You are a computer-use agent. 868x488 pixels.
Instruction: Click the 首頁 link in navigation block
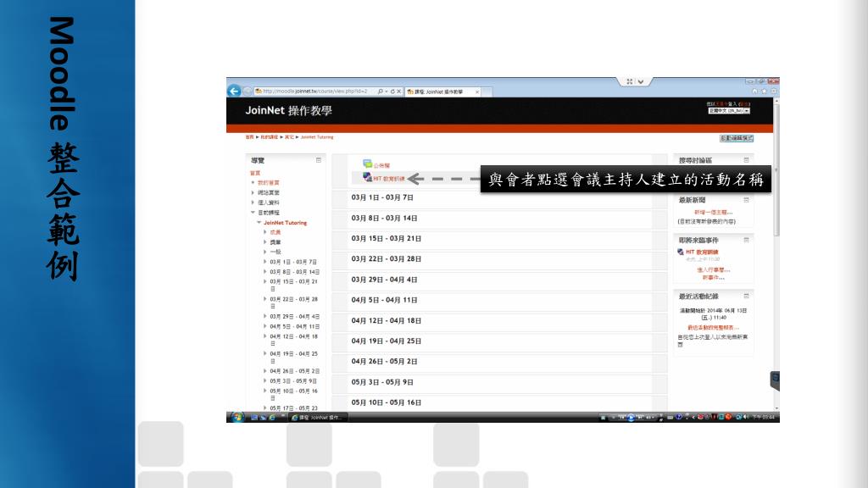(255, 173)
